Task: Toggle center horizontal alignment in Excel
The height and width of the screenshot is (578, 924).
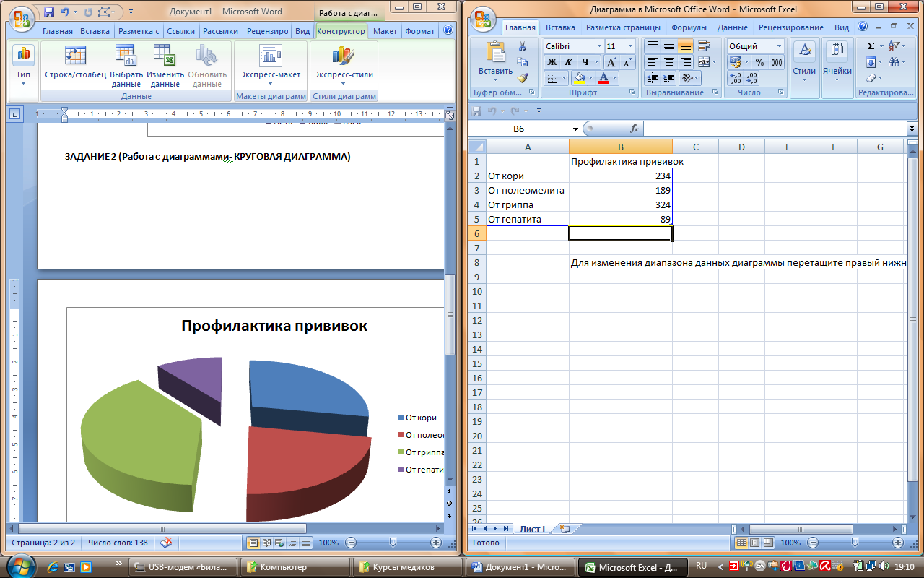Action: click(x=669, y=62)
